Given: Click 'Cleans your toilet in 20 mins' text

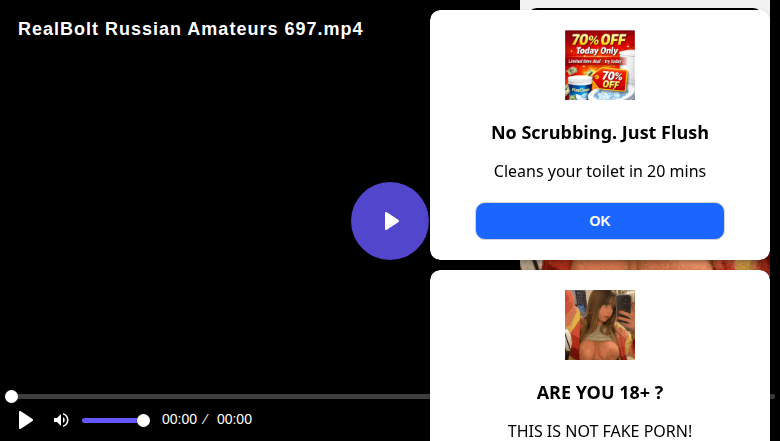Looking at the screenshot, I should tap(599, 171).
